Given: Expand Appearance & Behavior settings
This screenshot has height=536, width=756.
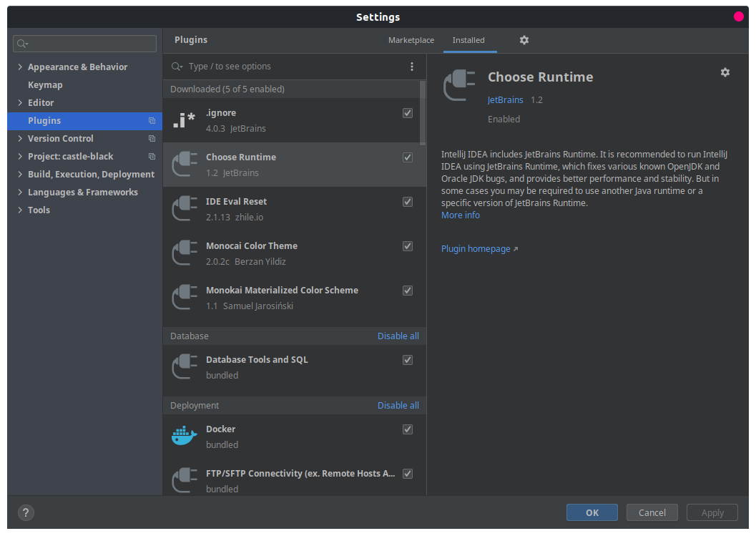Looking at the screenshot, I should coord(20,67).
